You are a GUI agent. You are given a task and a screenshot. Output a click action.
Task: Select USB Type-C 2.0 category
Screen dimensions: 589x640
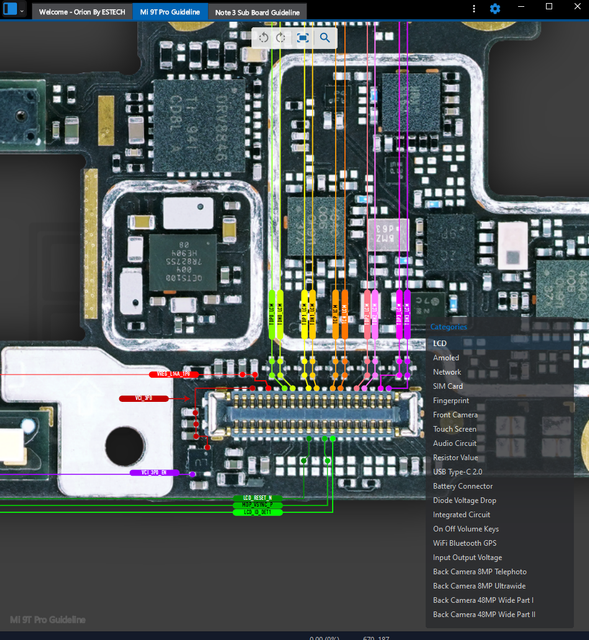click(500, 472)
